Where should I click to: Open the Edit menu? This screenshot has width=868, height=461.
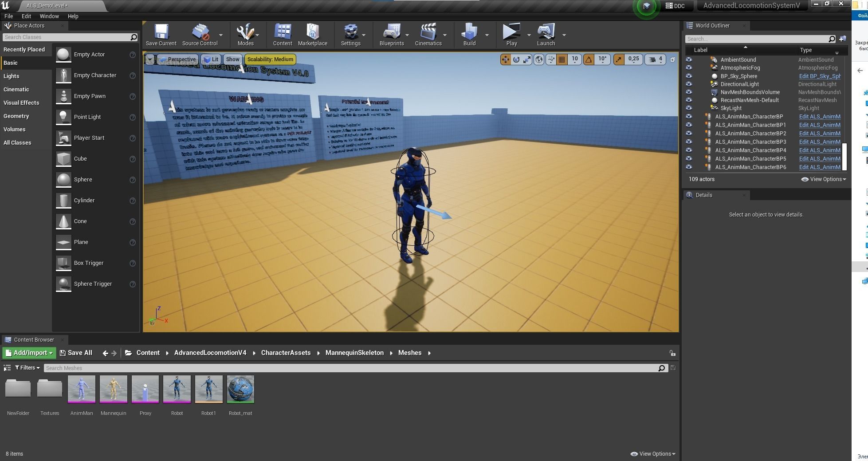26,16
